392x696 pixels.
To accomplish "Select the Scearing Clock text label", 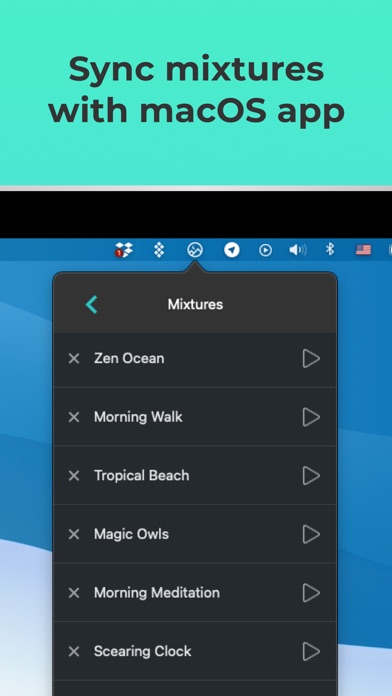I will (143, 651).
